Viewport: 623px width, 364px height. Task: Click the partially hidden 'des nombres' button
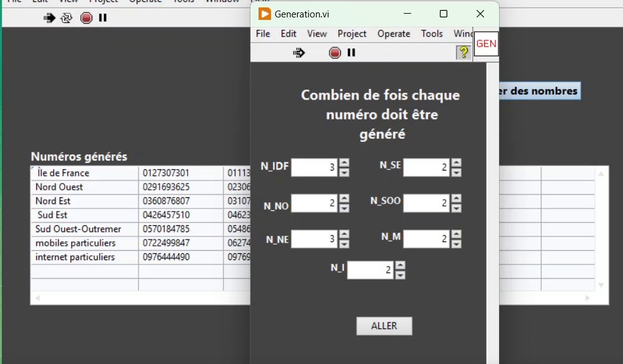[540, 91]
